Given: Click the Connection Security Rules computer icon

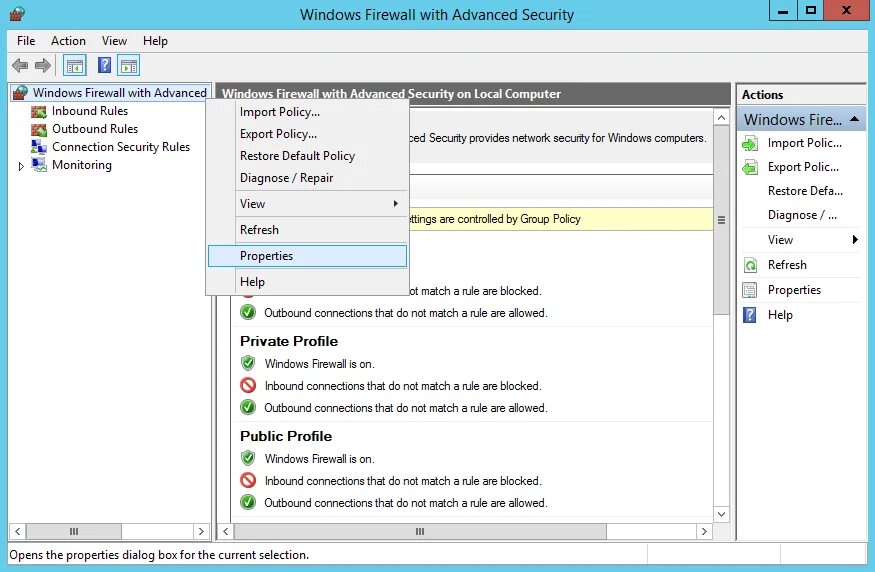Looking at the screenshot, I should coord(39,147).
